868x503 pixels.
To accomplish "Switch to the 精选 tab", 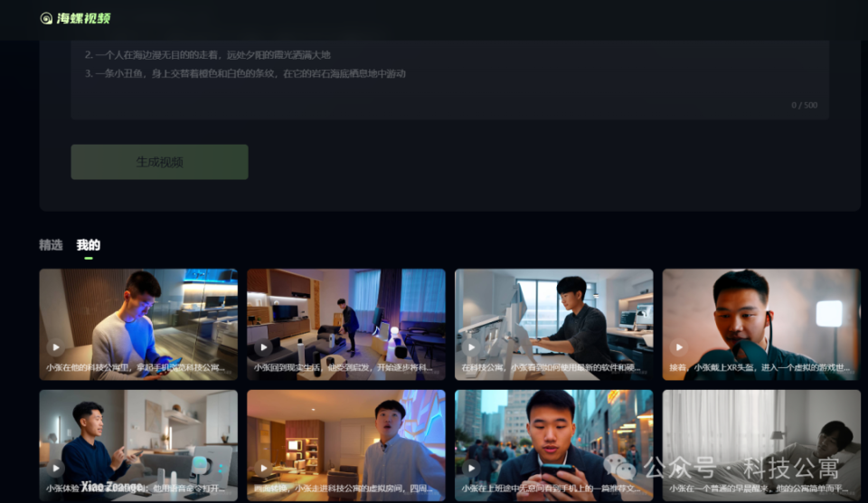I will [x=51, y=245].
